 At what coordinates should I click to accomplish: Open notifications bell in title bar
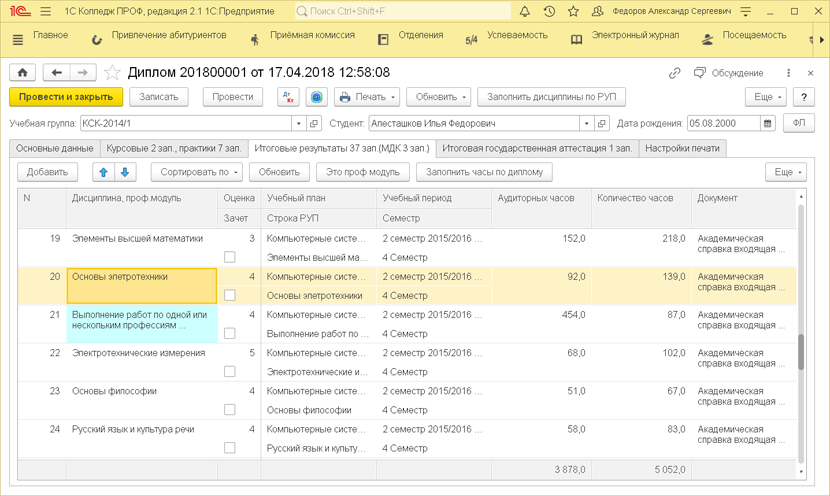point(524,12)
